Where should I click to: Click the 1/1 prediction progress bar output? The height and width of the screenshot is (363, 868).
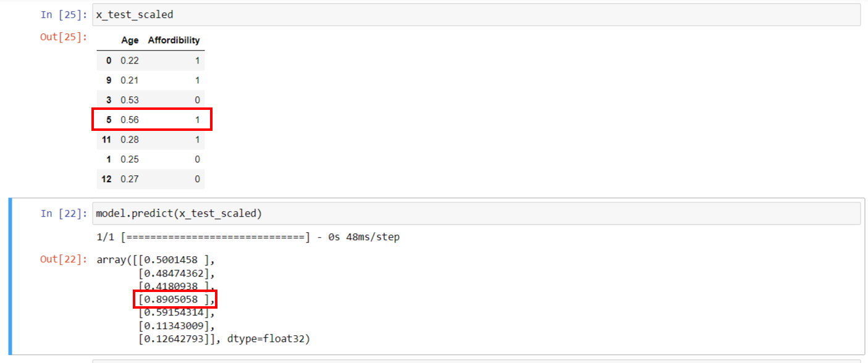[x=248, y=237]
